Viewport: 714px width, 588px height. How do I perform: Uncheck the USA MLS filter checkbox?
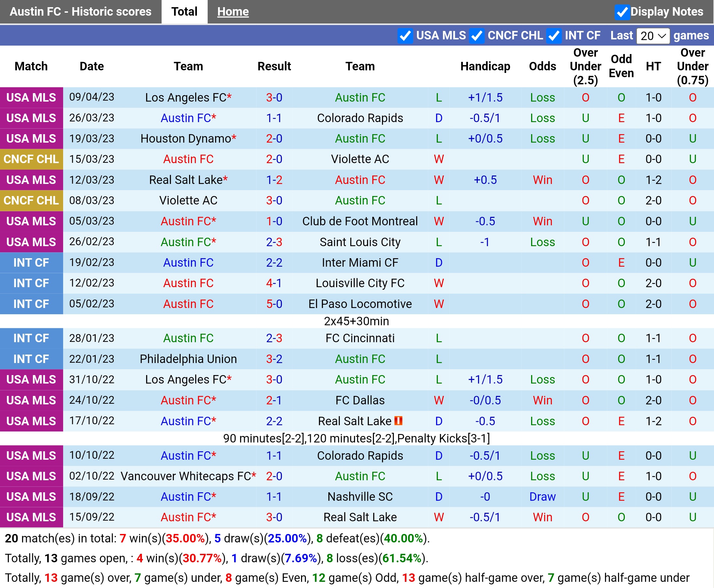pyautogui.click(x=405, y=36)
